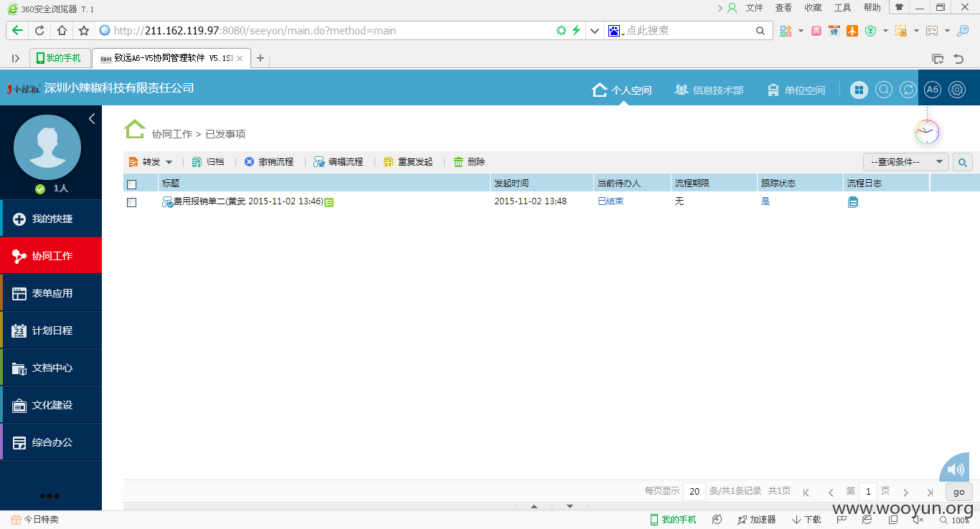Image resolution: width=980 pixels, height=529 pixels.
Task: Go to the first page arrow
Action: 806,492
